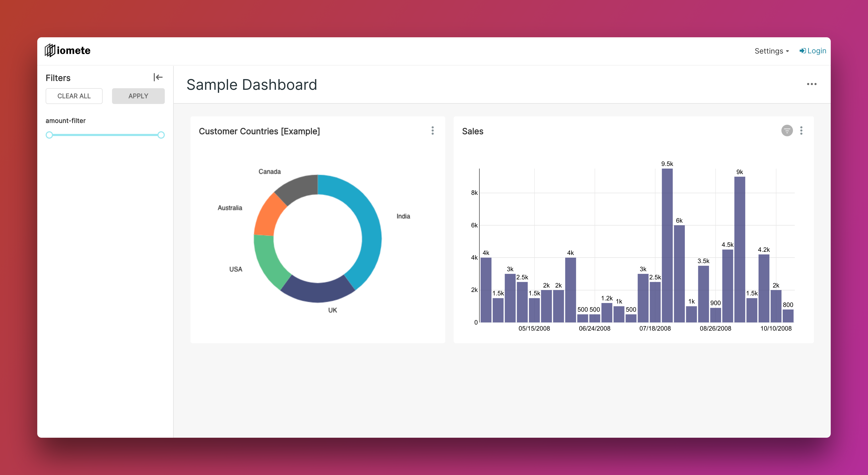
Task: Click the iomete logo icon
Action: pos(50,50)
